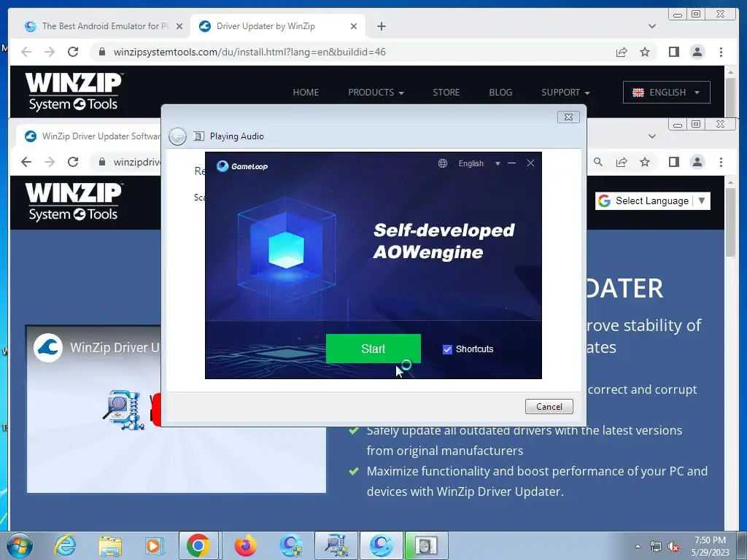The image size is (747, 560).
Task: Open Windows Explorer from taskbar
Action: [110, 545]
